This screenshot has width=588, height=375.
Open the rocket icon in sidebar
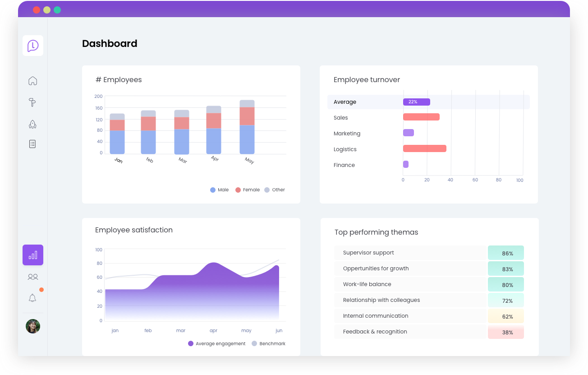(x=32, y=124)
